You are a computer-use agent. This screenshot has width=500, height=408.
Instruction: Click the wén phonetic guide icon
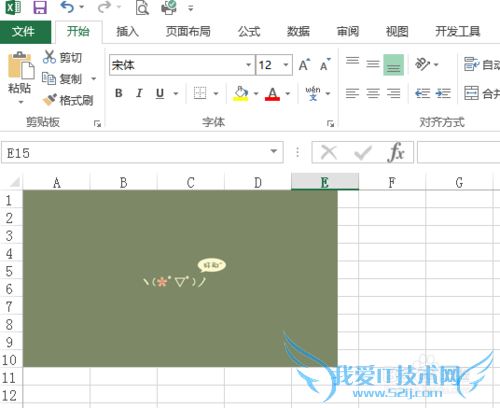tap(313, 93)
